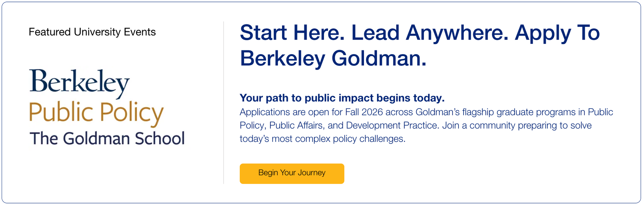Click 'Applications are open' at the description's start
The width and height of the screenshot is (644, 207).
(281, 112)
